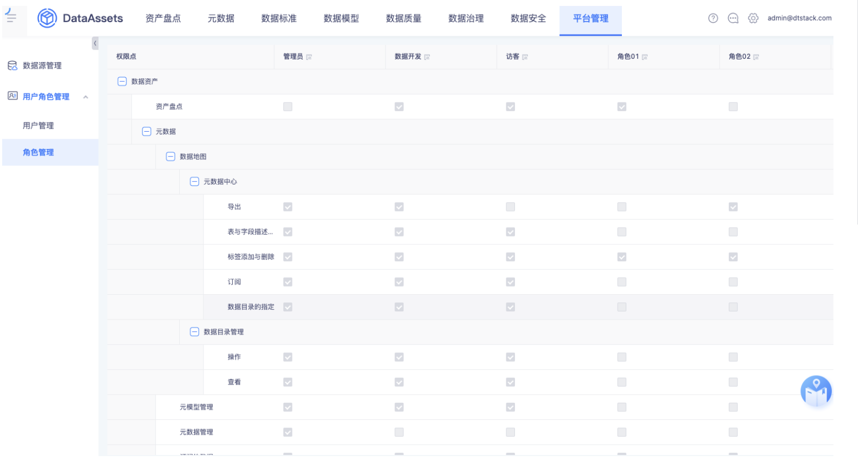Open the 数据标准 top menu
This screenshot has width=868, height=475.
pyautogui.click(x=279, y=18)
